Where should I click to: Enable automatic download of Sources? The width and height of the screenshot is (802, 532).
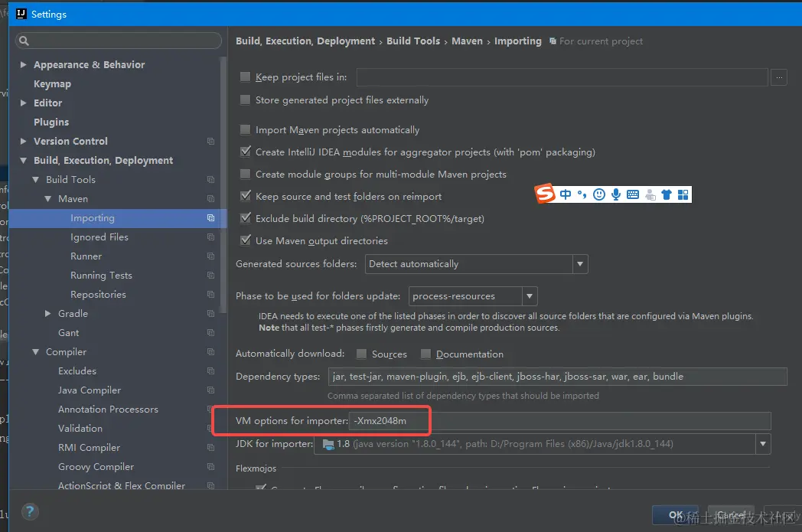click(362, 354)
